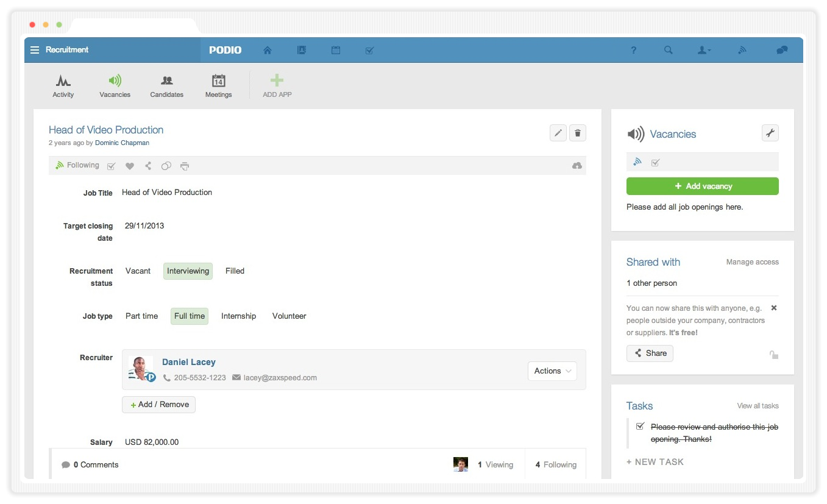This screenshot has height=504, width=827.
Task: Switch to the Candidates app tab
Action: [x=166, y=86]
